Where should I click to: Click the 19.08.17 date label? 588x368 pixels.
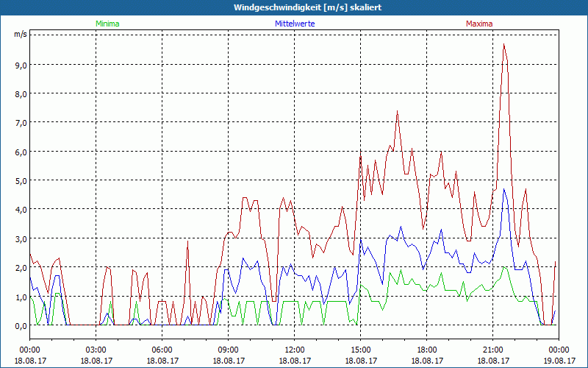click(x=559, y=361)
